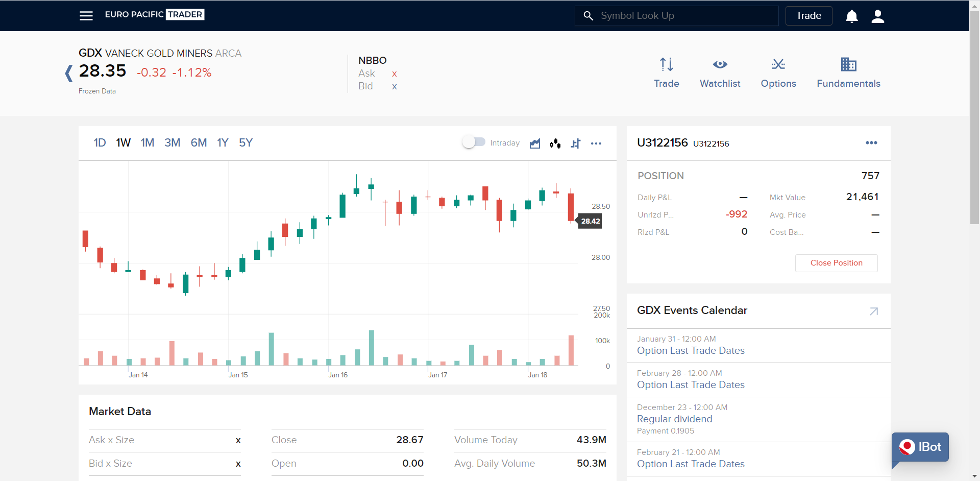Open the Regular dividend event
The height and width of the screenshot is (481, 980).
[x=674, y=419]
